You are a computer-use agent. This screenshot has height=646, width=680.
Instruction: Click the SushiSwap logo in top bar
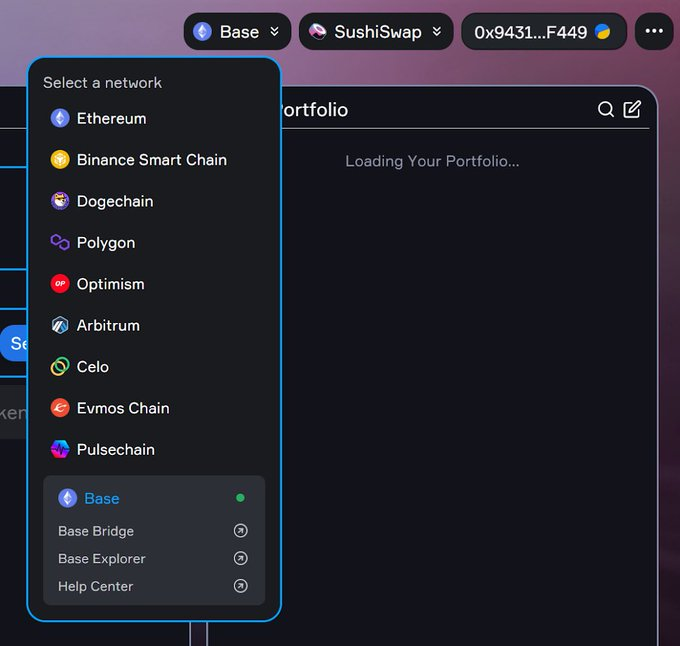(317, 32)
